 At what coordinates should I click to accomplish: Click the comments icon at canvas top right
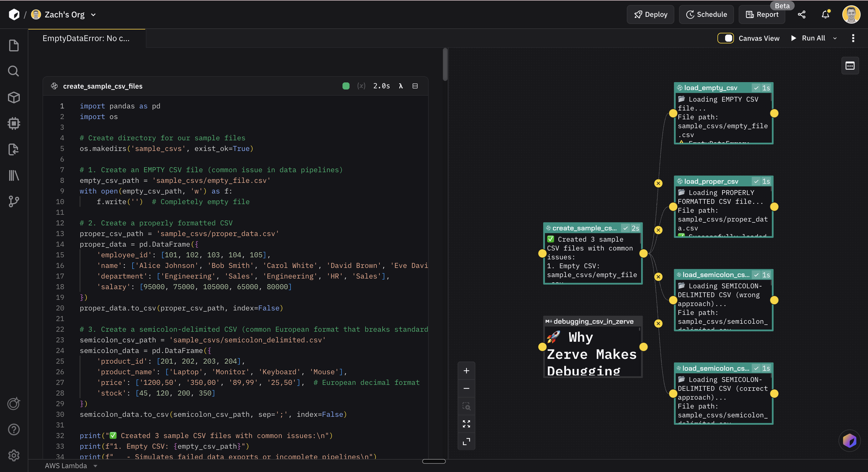click(850, 66)
